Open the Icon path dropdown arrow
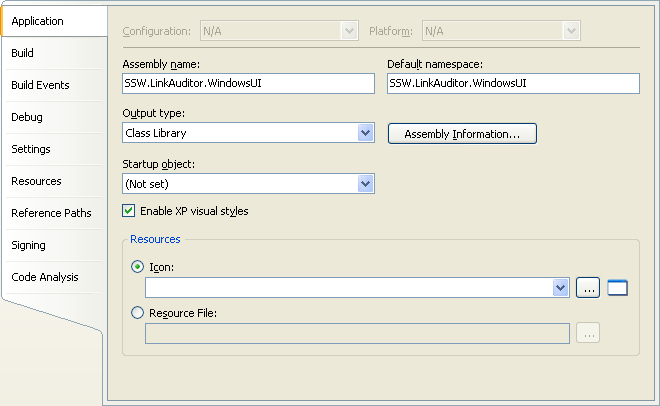Viewport: 660px width, 406px height. click(x=561, y=288)
